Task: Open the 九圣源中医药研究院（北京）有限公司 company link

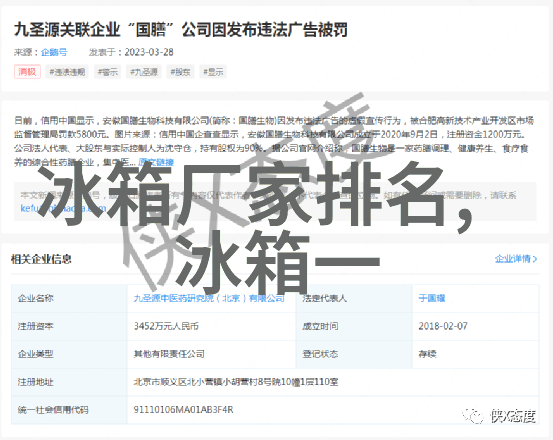Action: tap(209, 298)
